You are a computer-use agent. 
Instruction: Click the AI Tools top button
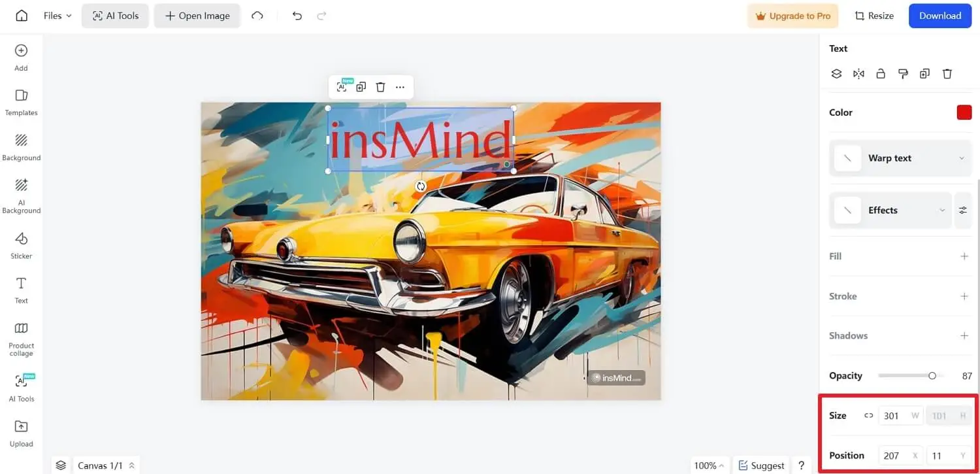115,16
